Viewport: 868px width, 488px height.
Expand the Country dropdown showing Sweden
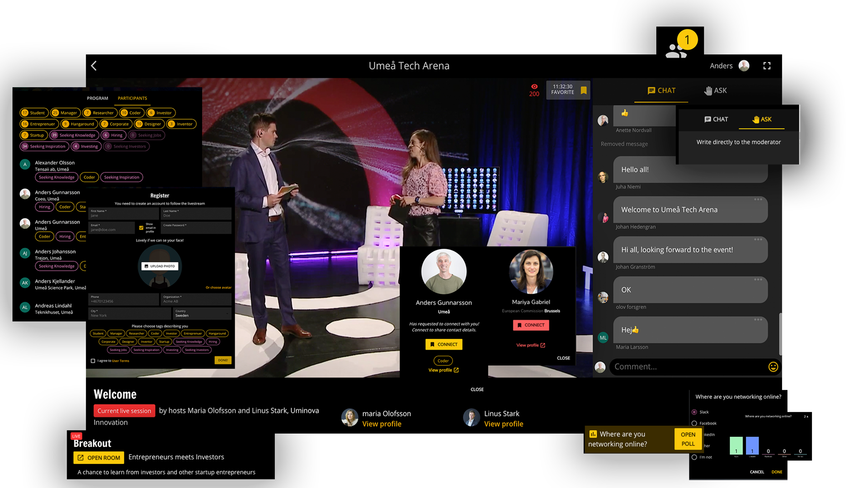202,313
